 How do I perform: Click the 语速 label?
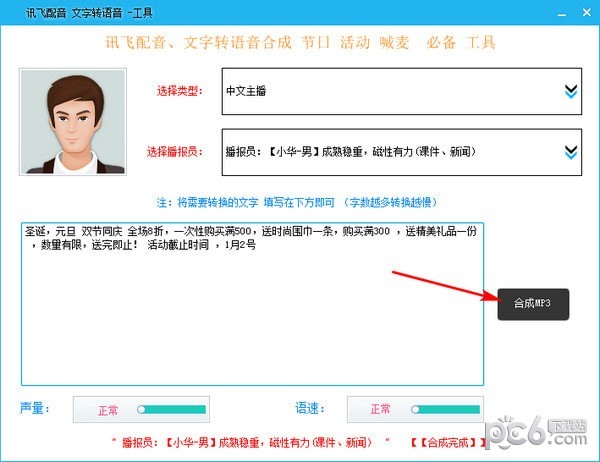310,408
